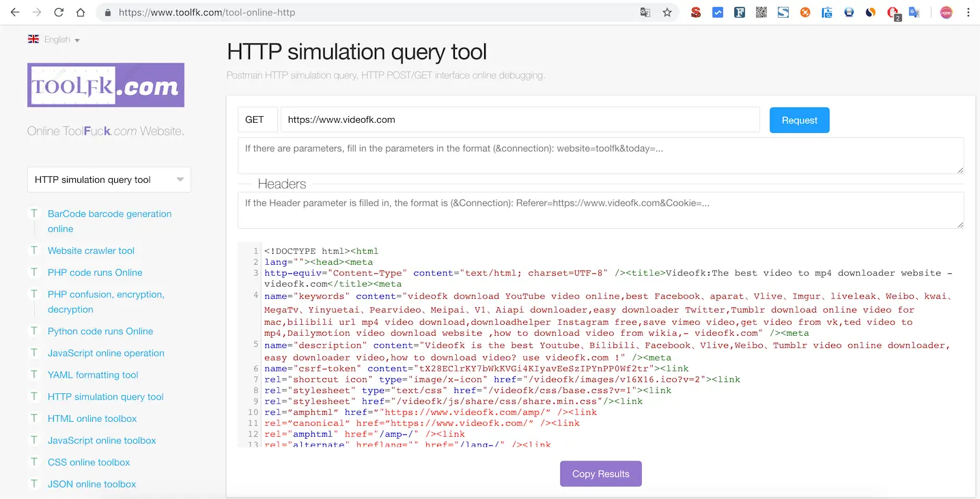This screenshot has height=499, width=980.
Task: Click the QR code extension icon
Action: pyautogui.click(x=761, y=12)
